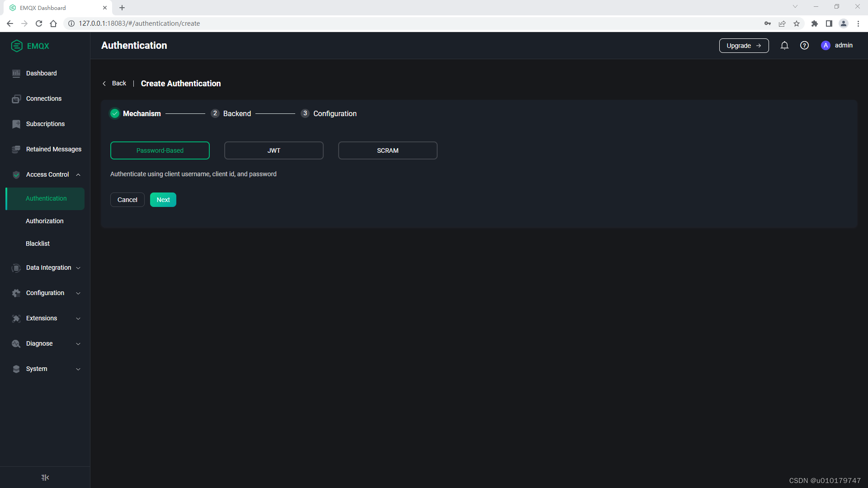Image resolution: width=868 pixels, height=488 pixels.
Task: Click the notification bell icon
Action: pyautogui.click(x=784, y=46)
